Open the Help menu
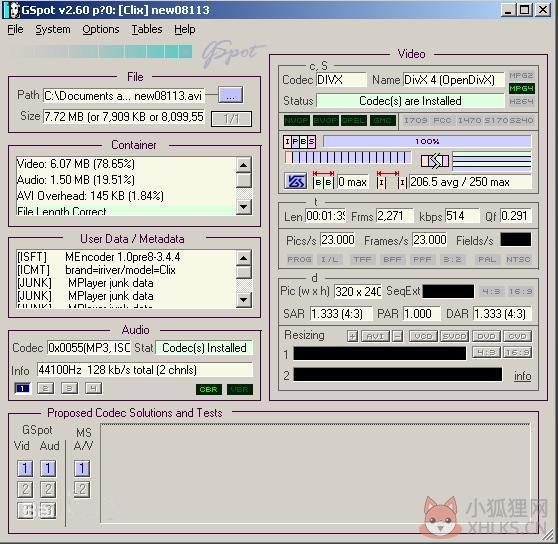 [185, 30]
